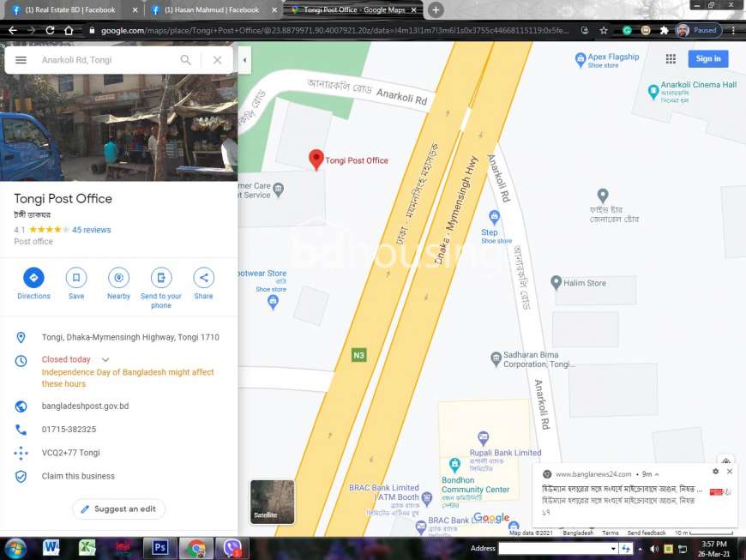Viewport: 746px width, 560px height.
Task: Open bangladeshpost.gov.bd website link
Action: pos(85,406)
